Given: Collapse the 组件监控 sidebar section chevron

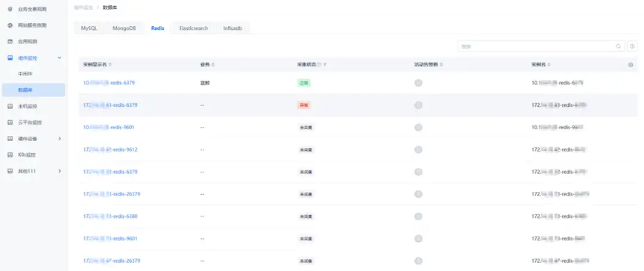Looking at the screenshot, I should (x=60, y=58).
